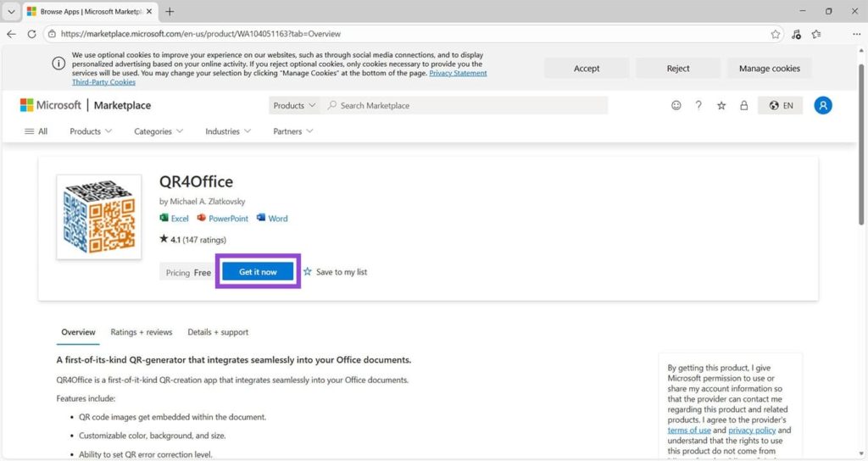Open the Privacy Statement link
Screen dimensions: 868x461
pyautogui.click(x=458, y=73)
